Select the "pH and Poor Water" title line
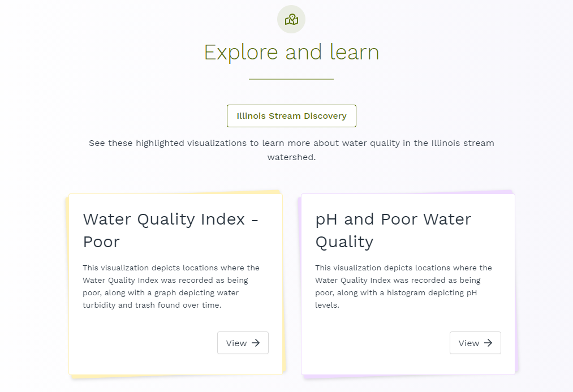The image size is (573, 392). pos(393,219)
